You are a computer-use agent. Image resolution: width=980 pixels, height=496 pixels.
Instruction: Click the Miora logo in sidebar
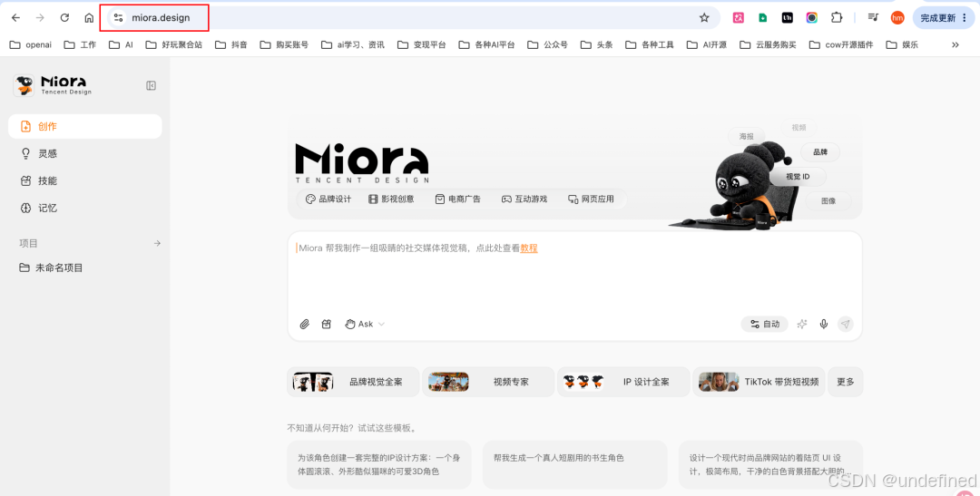(53, 85)
